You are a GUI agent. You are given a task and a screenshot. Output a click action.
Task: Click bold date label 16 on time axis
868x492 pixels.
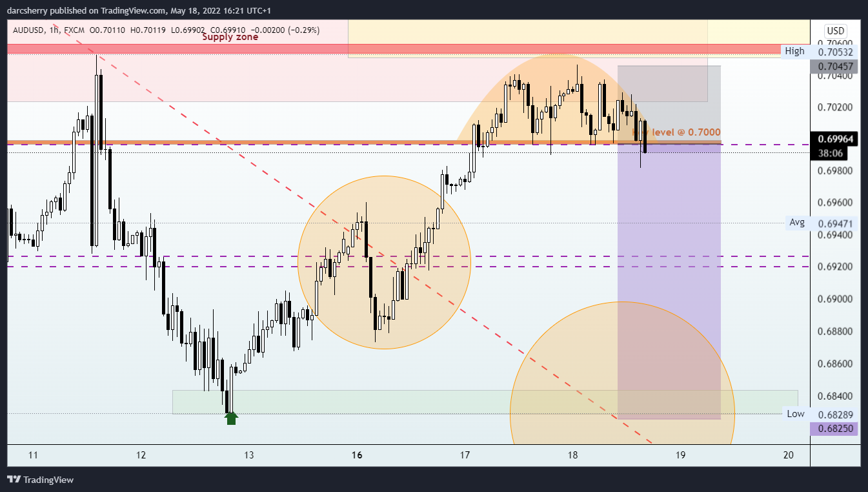[x=357, y=455]
